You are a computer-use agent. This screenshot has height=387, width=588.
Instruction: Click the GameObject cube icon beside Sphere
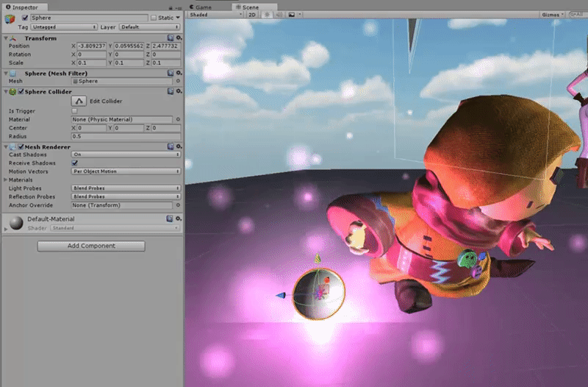pyautogui.click(x=10, y=18)
